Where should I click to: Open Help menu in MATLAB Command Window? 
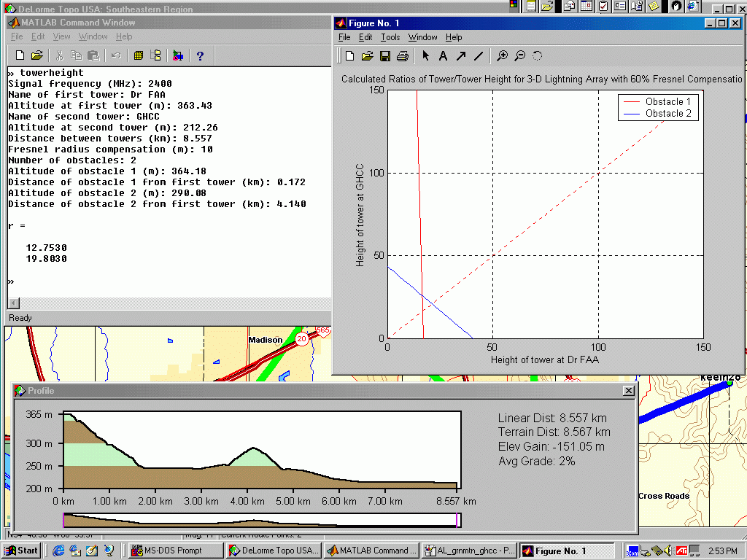[x=124, y=36]
